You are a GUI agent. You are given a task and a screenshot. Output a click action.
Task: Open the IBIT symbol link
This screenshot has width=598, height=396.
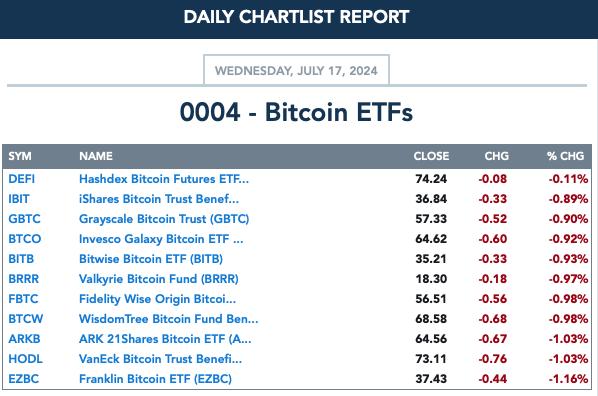[19, 199]
